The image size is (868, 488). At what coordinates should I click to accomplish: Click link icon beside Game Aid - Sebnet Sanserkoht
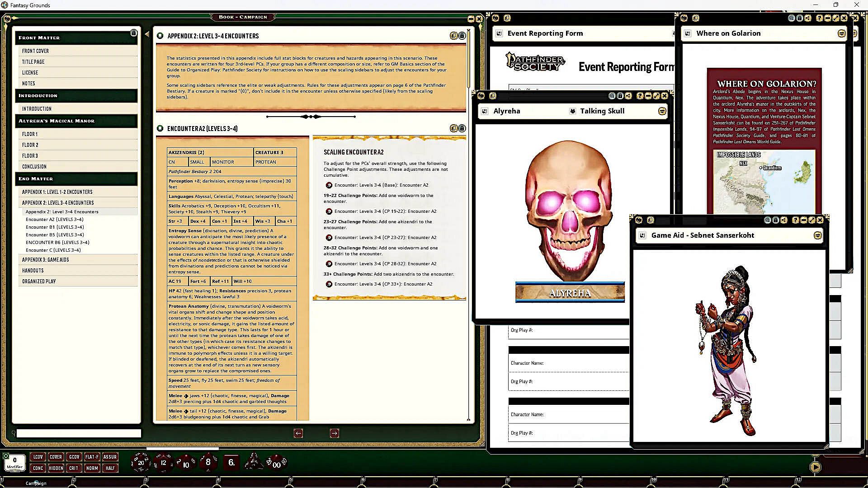tap(642, 235)
